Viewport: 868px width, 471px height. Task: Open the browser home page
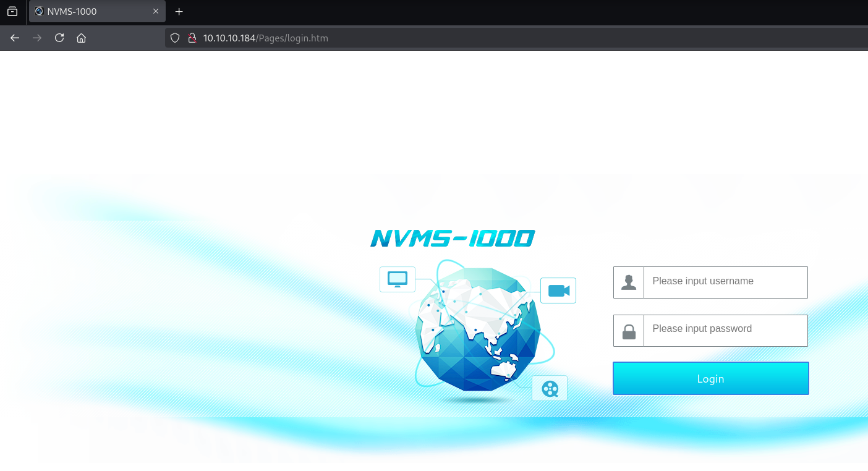(x=81, y=38)
